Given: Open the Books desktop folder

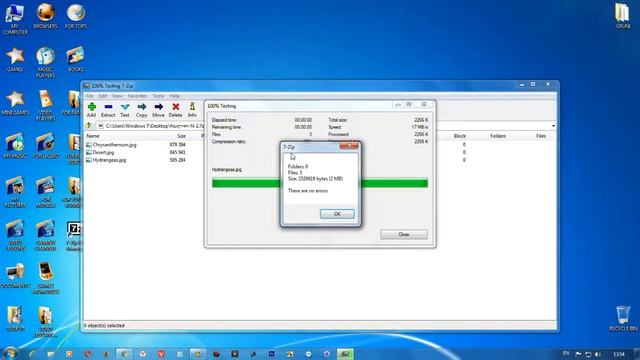Looking at the screenshot, I should point(76,60).
